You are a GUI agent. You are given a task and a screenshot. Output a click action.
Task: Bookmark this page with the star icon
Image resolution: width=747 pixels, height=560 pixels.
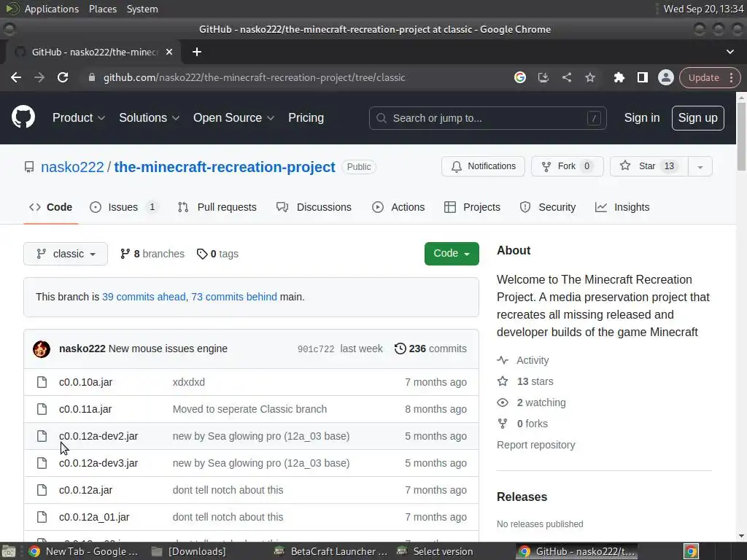pos(589,77)
